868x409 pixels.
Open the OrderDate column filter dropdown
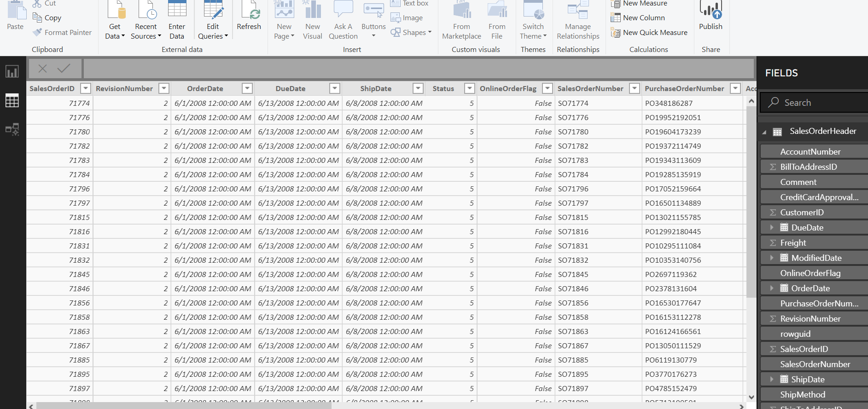tap(247, 88)
